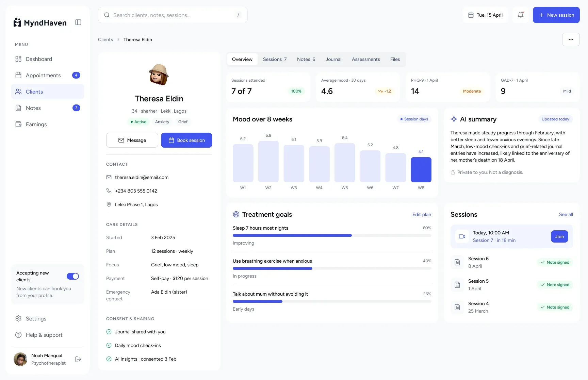Toggle Journal shared with you consent check
The image size is (588, 380).
109,332
